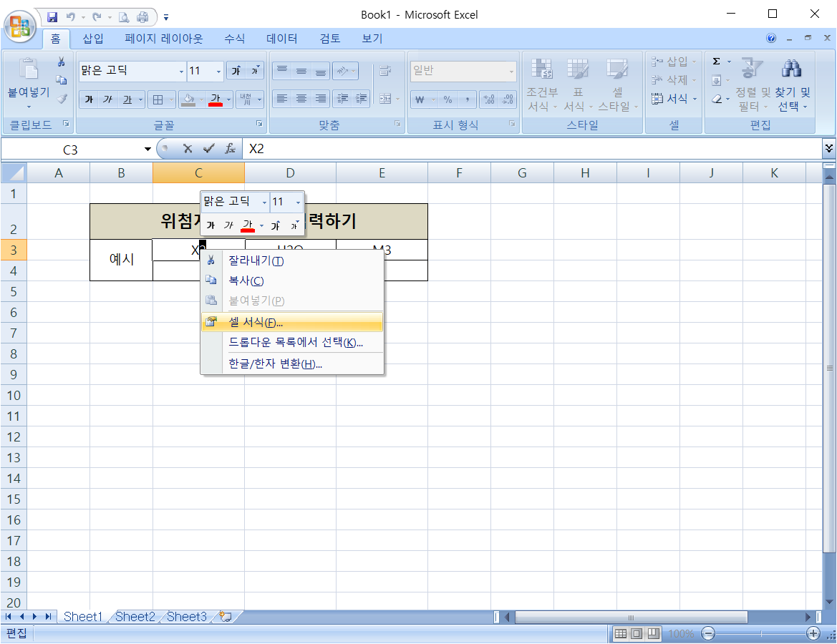The image size is (837, 644).
Task: Open the 페이지 레이아웃 ribbon tab
Action: pos(164,39)
